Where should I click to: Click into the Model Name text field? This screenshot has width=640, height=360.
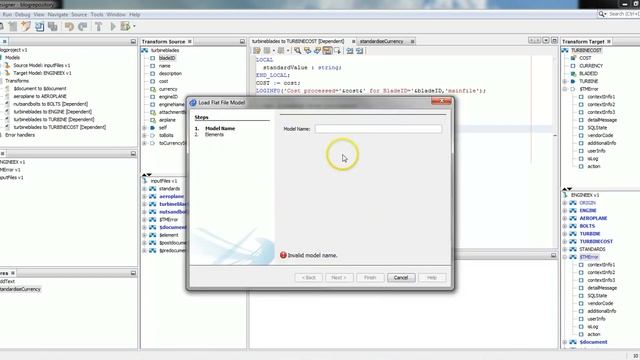point(378,129)
